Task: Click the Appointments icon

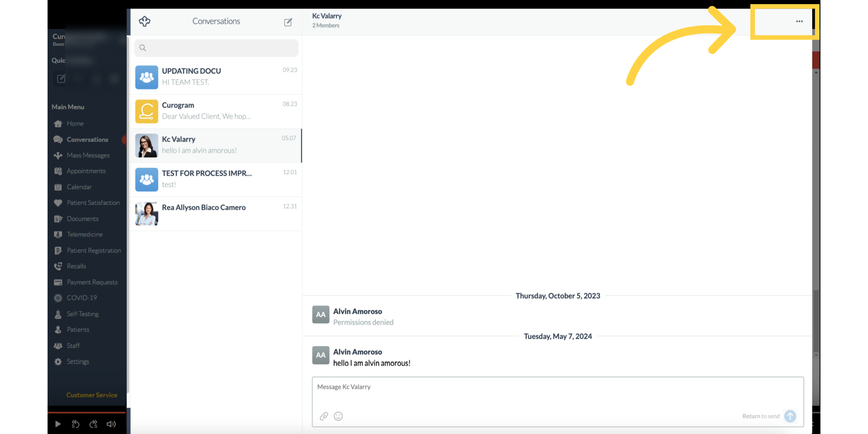Action: point(58,171)
